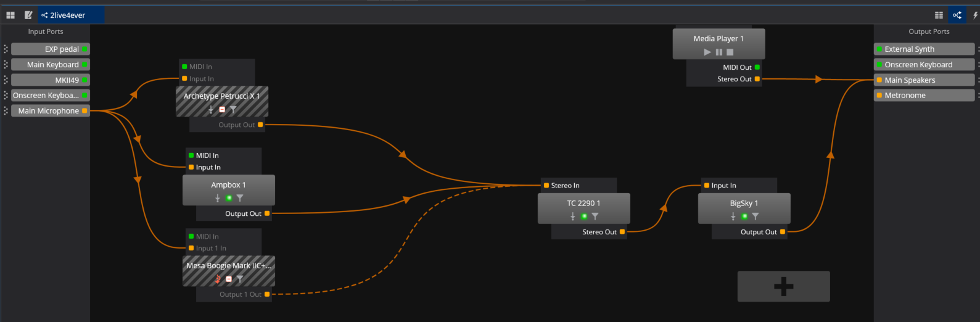Image resolution: width=980 pixels, height=322 pixels.
Task: Toggle the TC 2290 1 bypass indicator
Action: 584,217
